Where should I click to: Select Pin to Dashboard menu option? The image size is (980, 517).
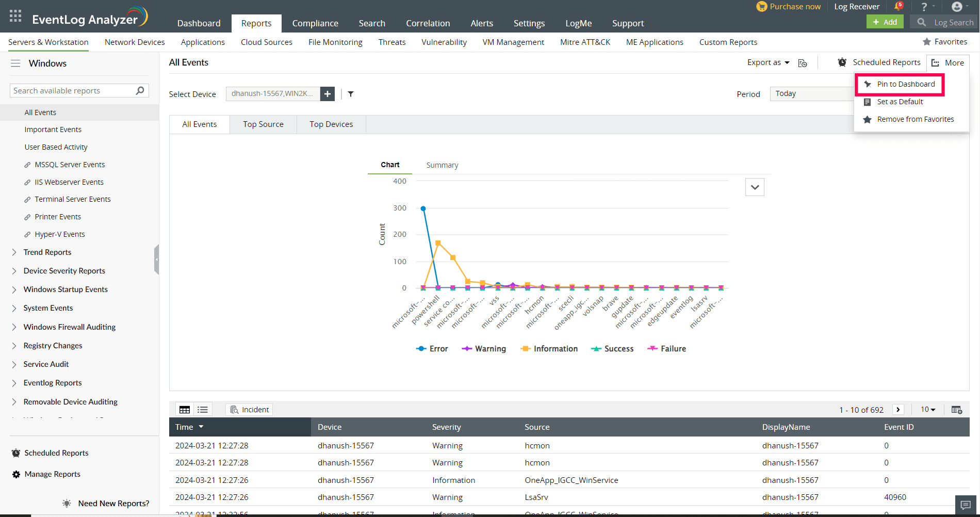click(x=905, y=84)
